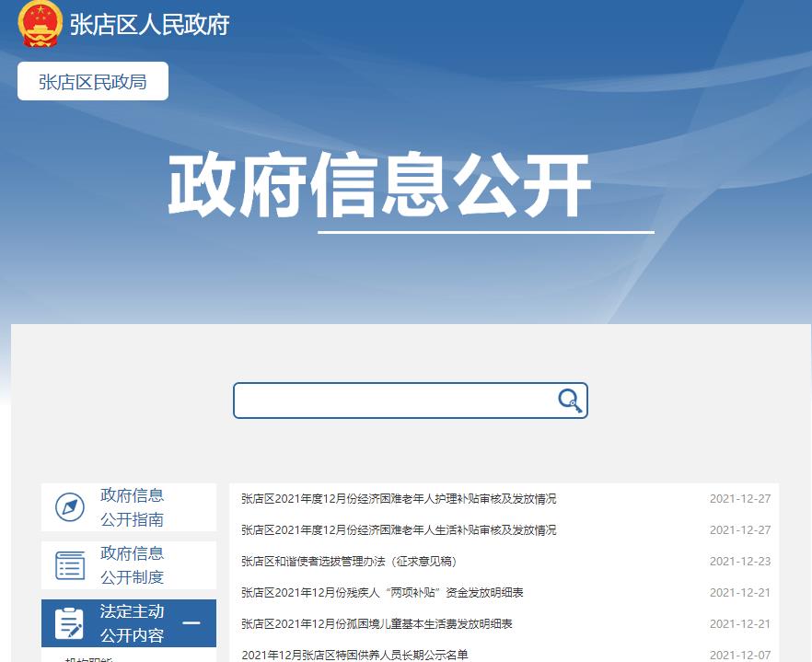Go to 张店区人民政府 site title

pyautogui.click(x=149, y=25)
